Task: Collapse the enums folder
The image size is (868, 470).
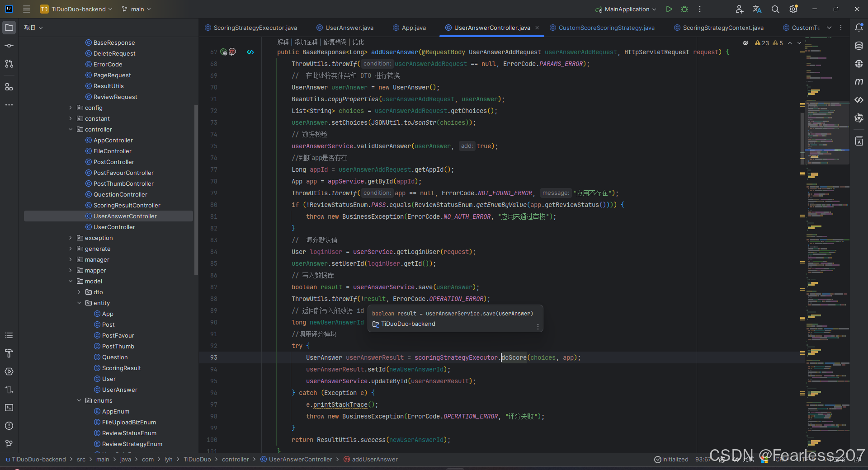Action: click(x=79, y=400)
